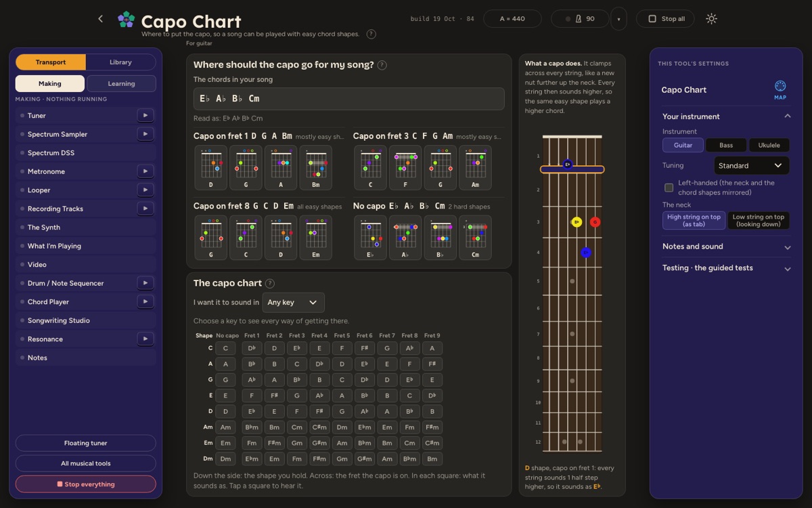This screenshot has height=508, width=812.
Task: Tap the B♭m square in the Dm row
Action: tap(409, 459)
